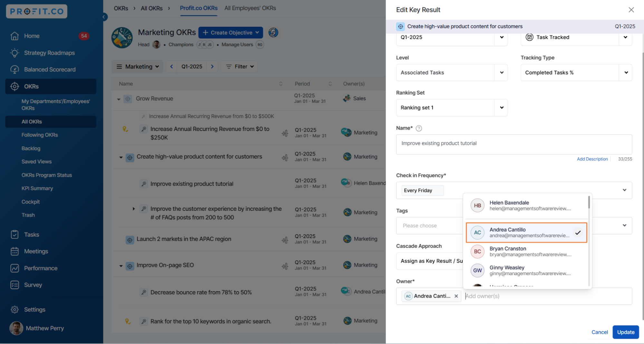The image size is (644, 344).
Task: Select Bryan Cranston as owner
Action: (526, 251)
